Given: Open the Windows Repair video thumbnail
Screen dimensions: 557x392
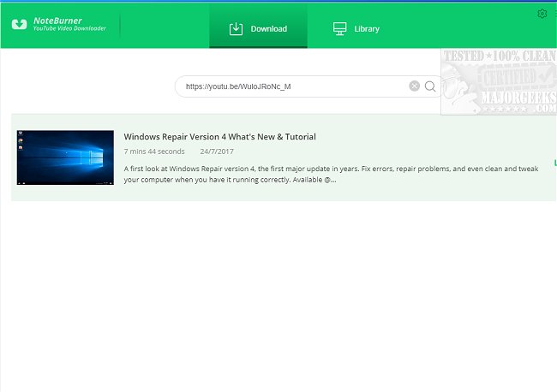Looking at the screenshot, I should tap(65, 157).
